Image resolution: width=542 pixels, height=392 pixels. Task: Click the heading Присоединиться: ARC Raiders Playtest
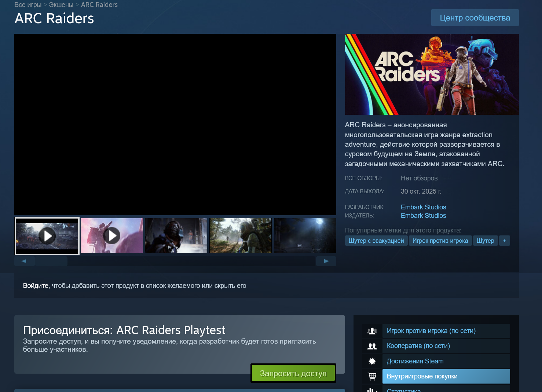tap(124, 330)
